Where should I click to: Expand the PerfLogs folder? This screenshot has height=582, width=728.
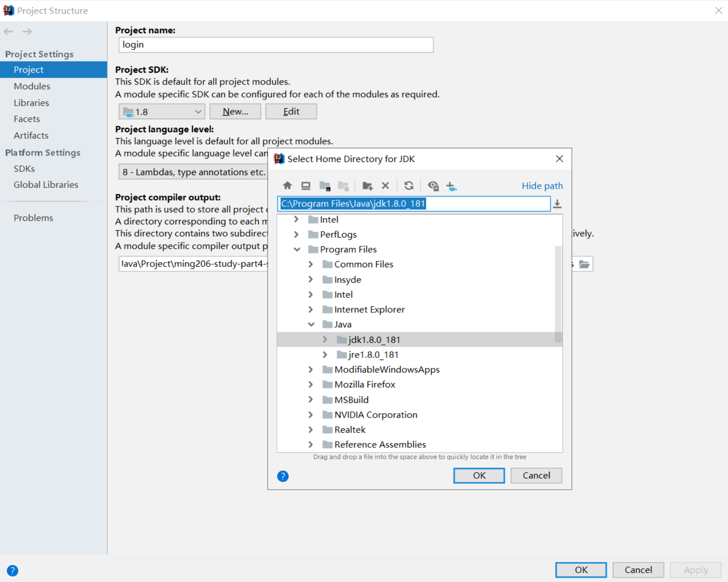(296, 234)
